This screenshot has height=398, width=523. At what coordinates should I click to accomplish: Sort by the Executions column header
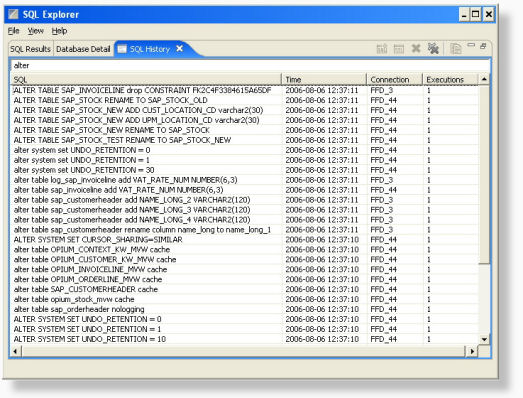pyautogui.click(x=450, y=80)
